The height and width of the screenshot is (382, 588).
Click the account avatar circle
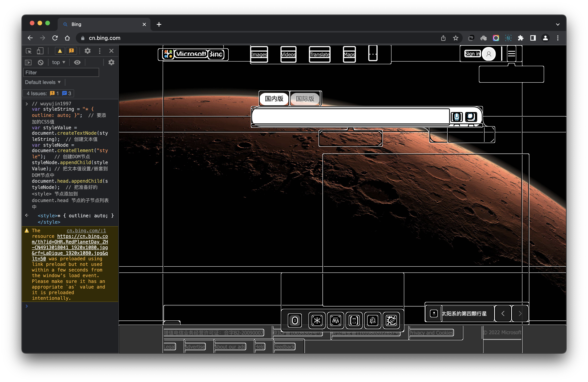[x=489, y=54]
